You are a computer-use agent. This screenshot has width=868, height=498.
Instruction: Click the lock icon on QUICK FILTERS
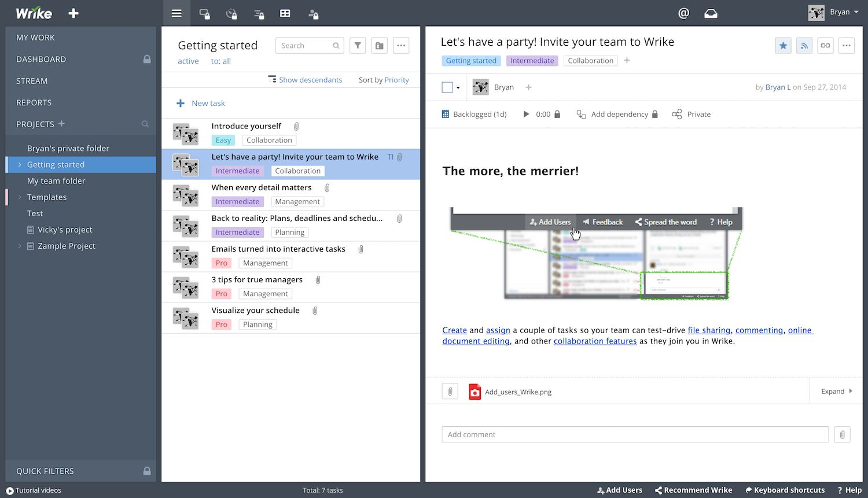pos(147,471)
